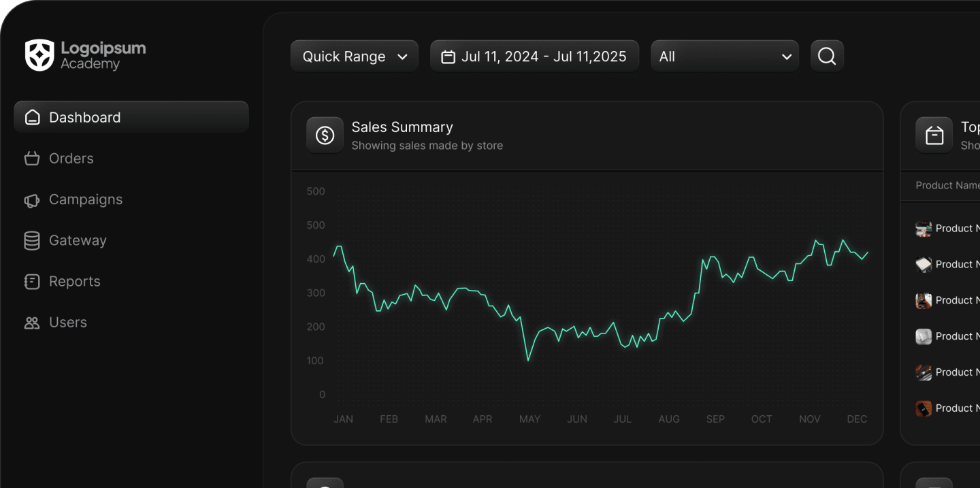Click the 100 value on y-axis
Viewport: 980px width, 488px height.
(316, 361)
